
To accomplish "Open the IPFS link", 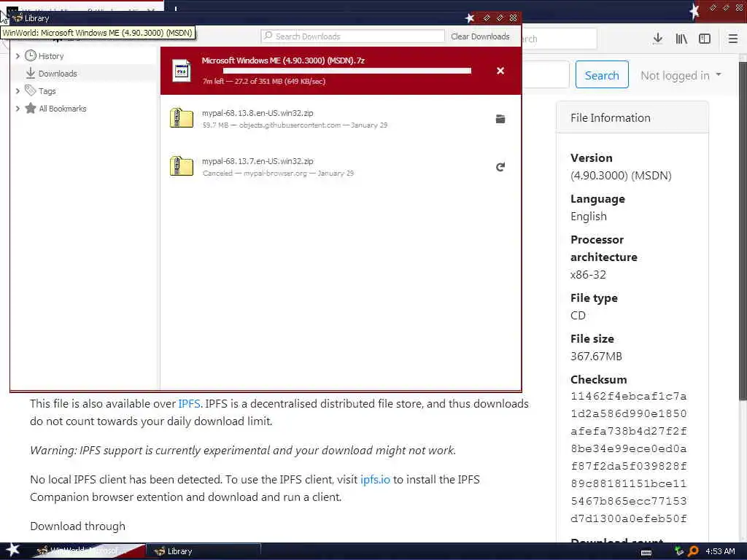I will 189,403.
